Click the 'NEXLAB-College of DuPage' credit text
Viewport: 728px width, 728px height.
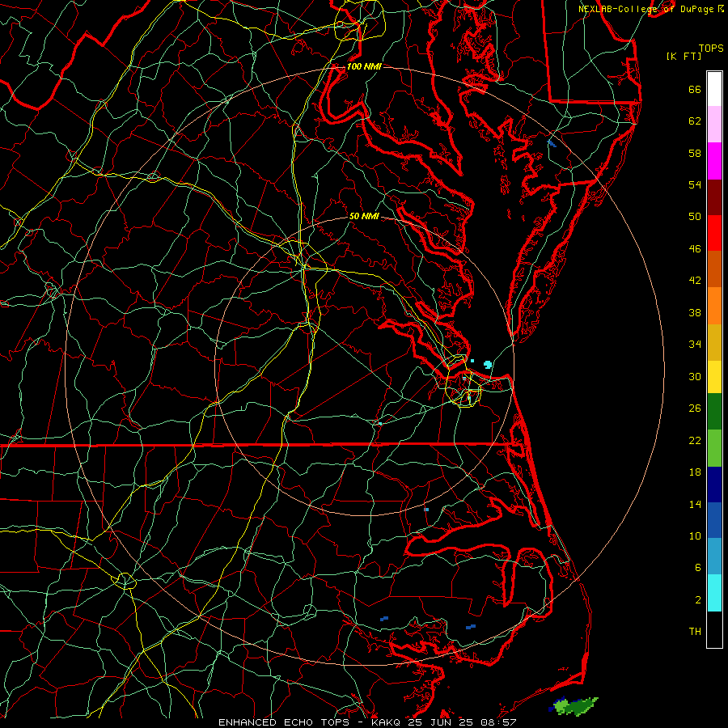(x=647, y=9)
